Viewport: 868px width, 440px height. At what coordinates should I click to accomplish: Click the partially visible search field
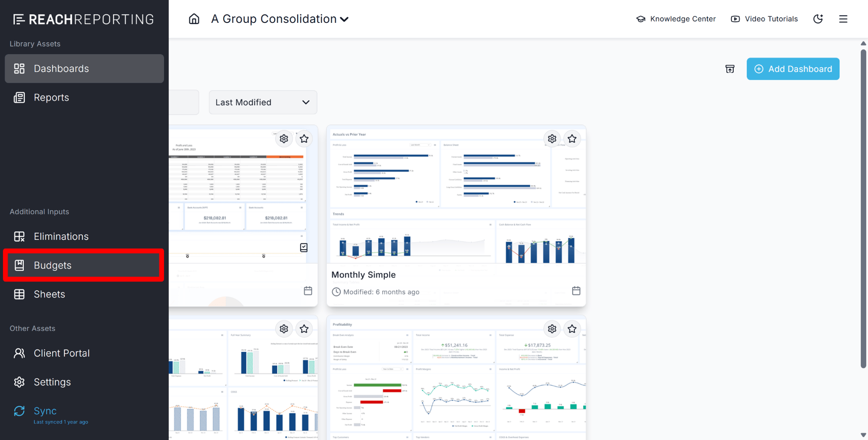pyautogui.click(x=184, y=102)
